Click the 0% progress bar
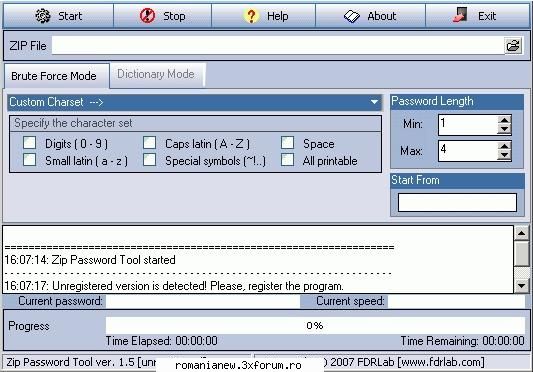Image resolution: width=533 pixels, height=372 pixels. (315, 325)
